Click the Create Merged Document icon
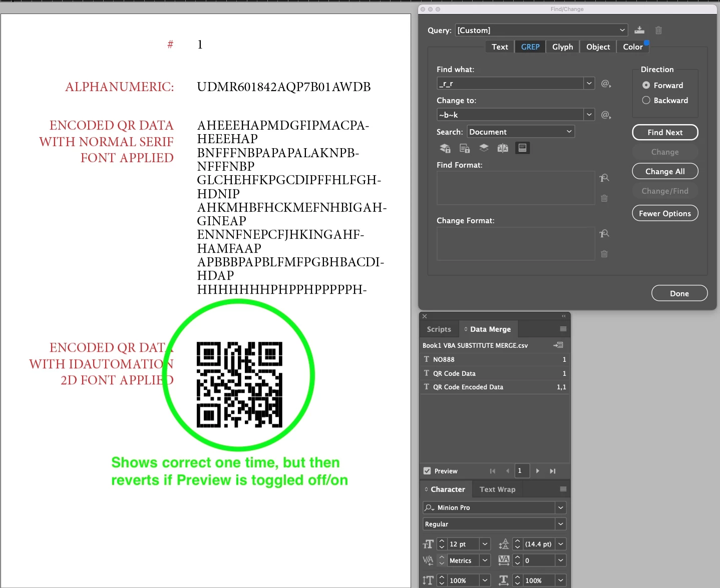The width and height of the screenshot is (720, 588). (558, 345)
